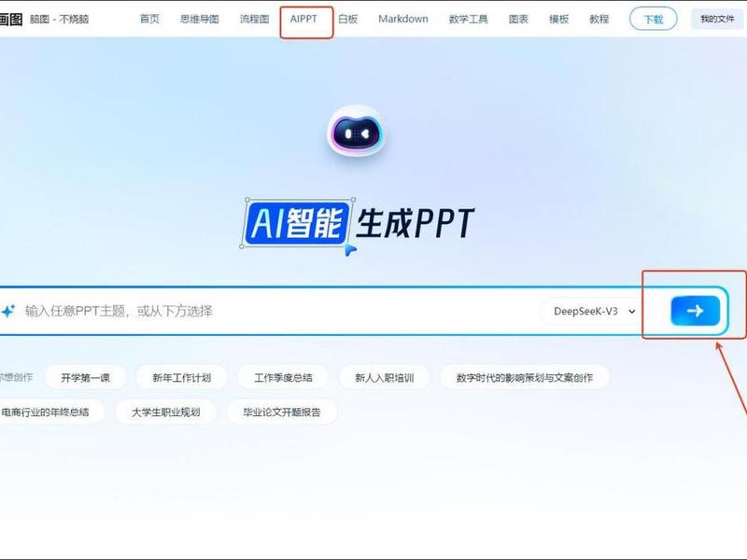Click the 下载 button
Viewport: 747px width, 560px height.
[653, 19]
